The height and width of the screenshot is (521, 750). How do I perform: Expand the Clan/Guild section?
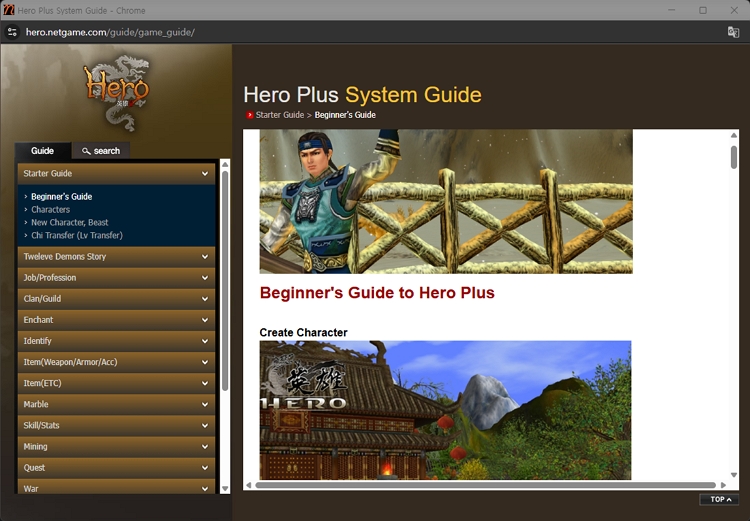(116, 299)
